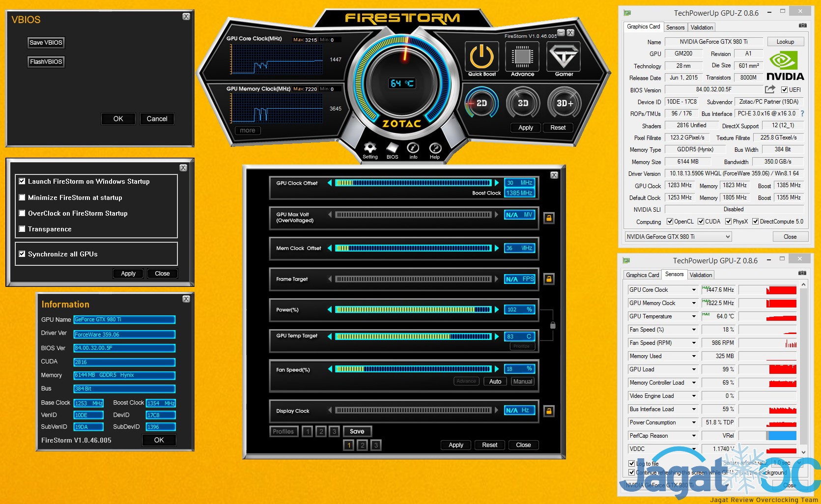Switch to Sensors tab in upper GPU-Z window
This screenshot has width=821, height=504.
pyautogui.click(x=675, y=28)
